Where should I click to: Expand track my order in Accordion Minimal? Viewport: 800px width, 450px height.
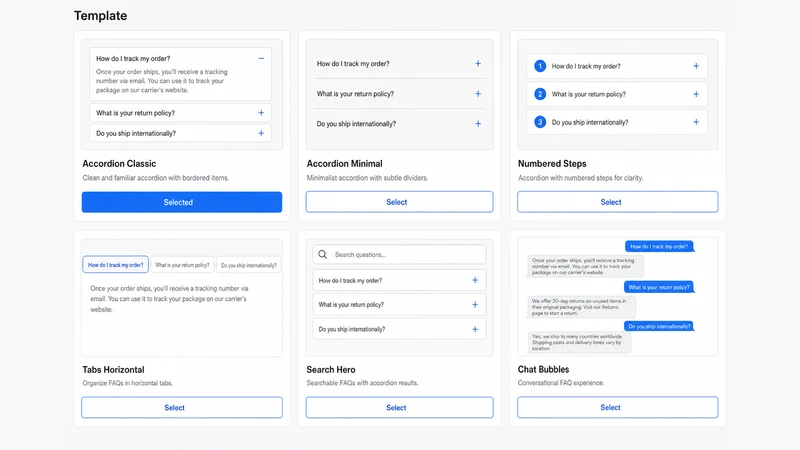tap(478, 64)
